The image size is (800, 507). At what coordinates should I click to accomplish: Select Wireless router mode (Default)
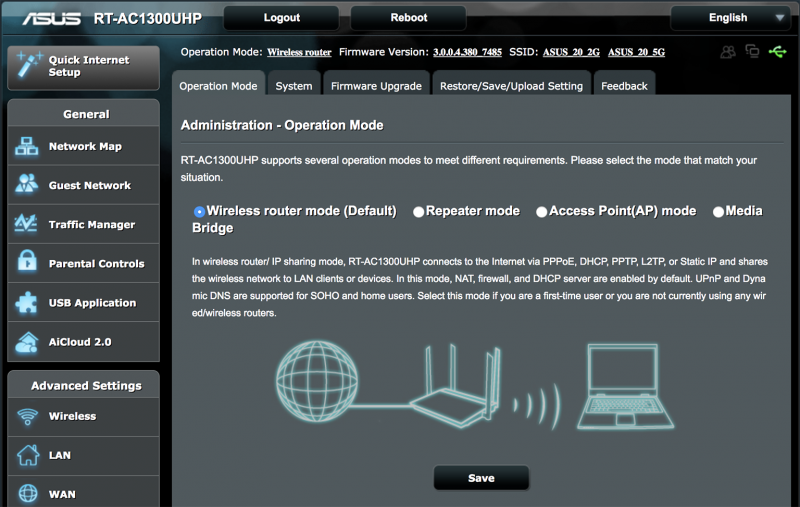[199, 211]
